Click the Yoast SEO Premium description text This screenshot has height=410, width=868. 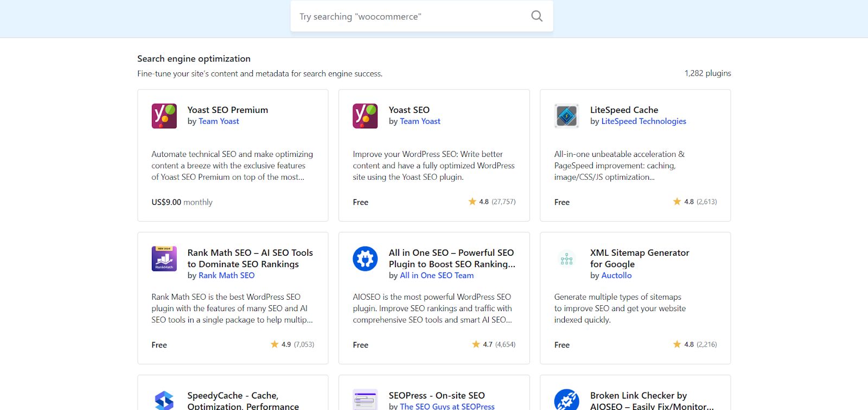point(232,166)
